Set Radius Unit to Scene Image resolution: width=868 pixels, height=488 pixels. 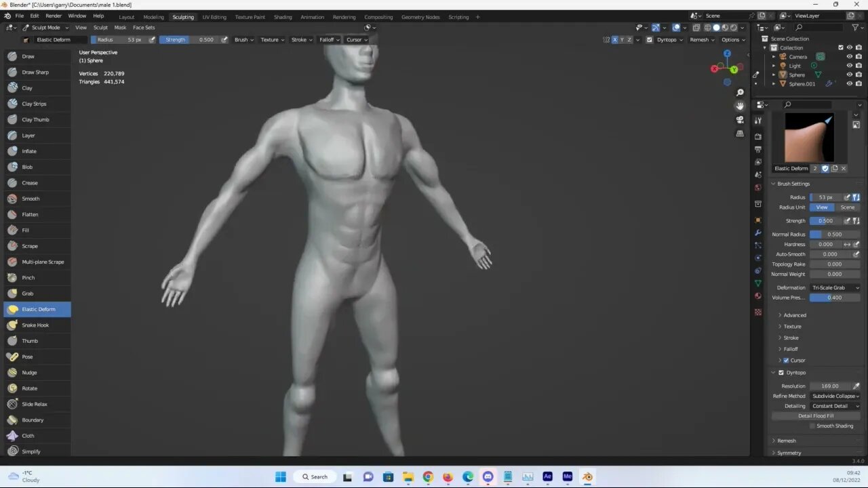[848, 207]
